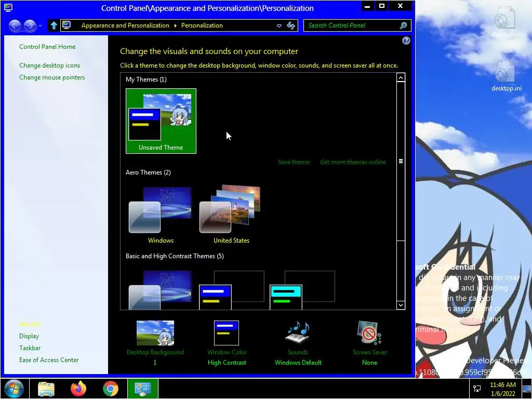
Task: Click the Forward navigation arrow
Action: coord(30,25)
